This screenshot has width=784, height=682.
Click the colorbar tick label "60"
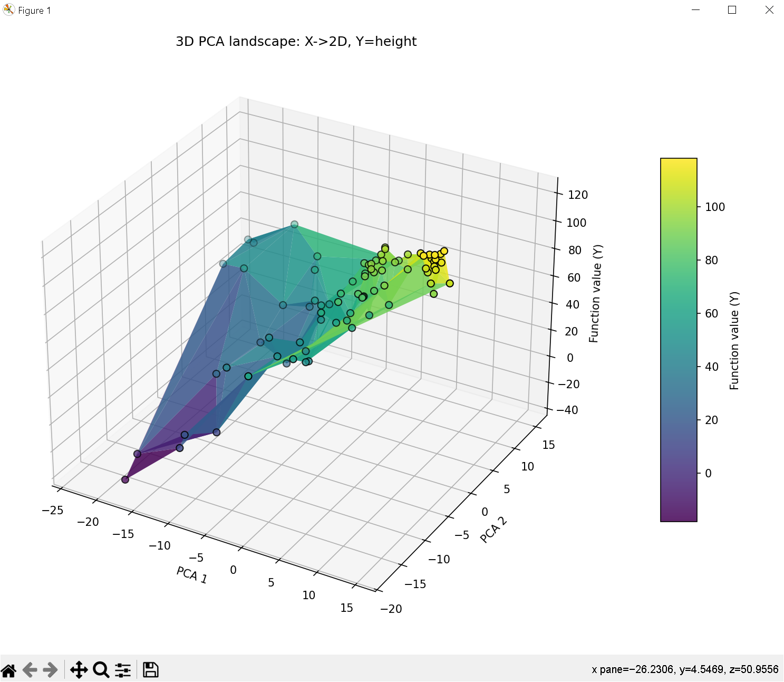[711, 313]
